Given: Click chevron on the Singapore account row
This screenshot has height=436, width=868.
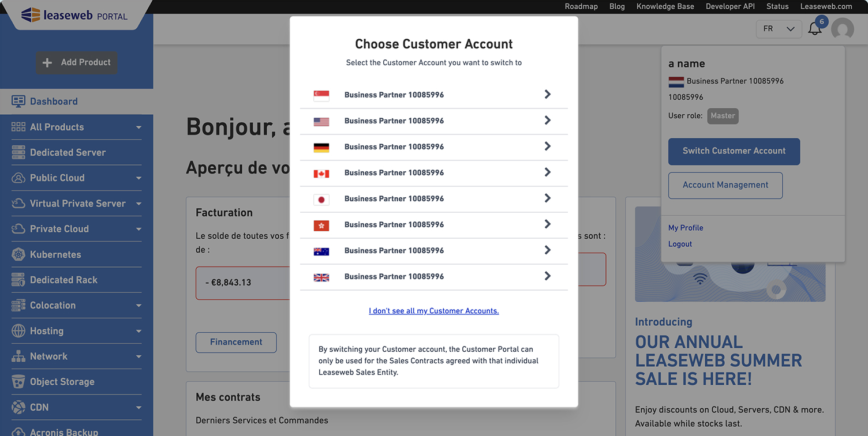Looking at the screenshot, I should (x=548, y=94).
